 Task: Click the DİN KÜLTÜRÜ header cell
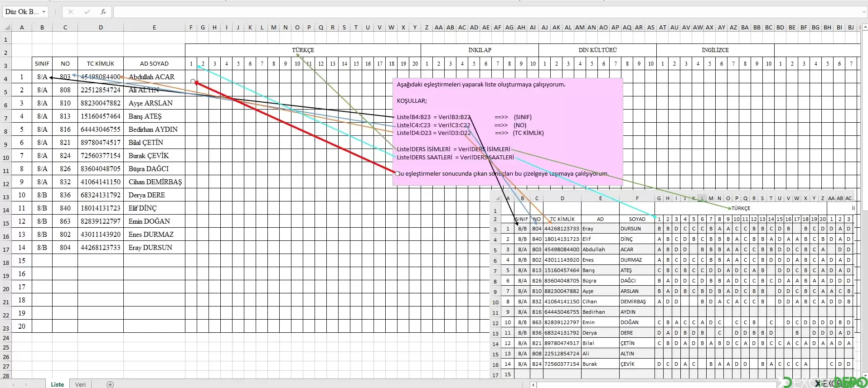(597, 50)
